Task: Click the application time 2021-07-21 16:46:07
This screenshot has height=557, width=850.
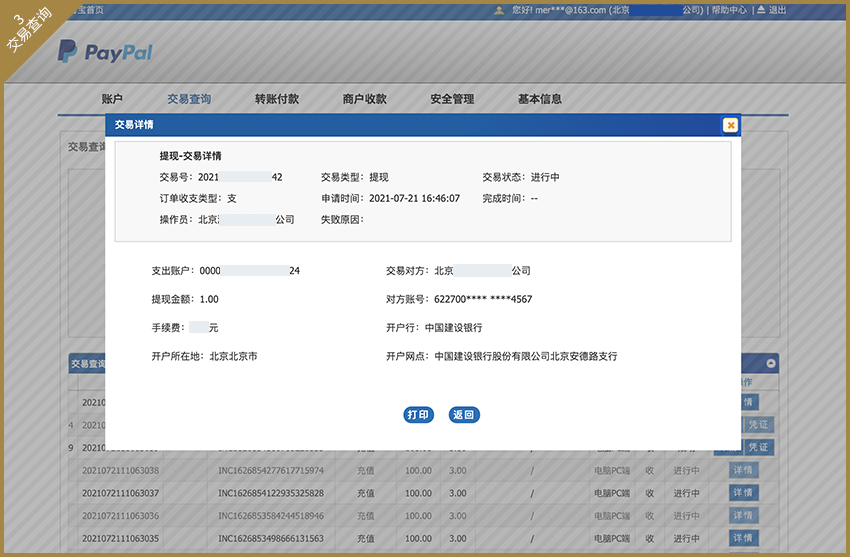Action: 414,198
